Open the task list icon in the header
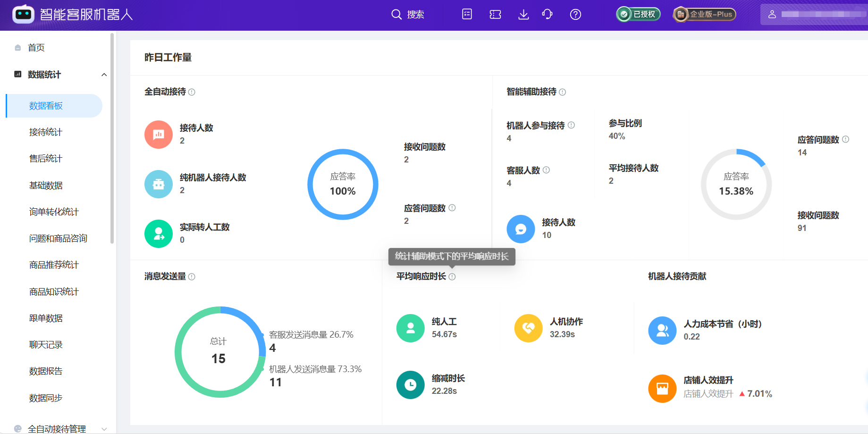This screenshot has height=434, width=868. [467, 14]
